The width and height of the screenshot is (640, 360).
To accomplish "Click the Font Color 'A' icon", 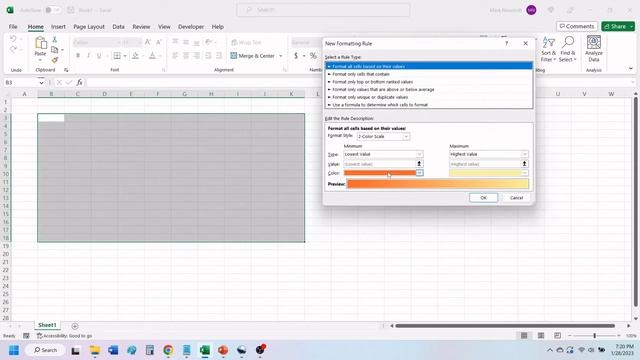I will (x=152, y=56).
